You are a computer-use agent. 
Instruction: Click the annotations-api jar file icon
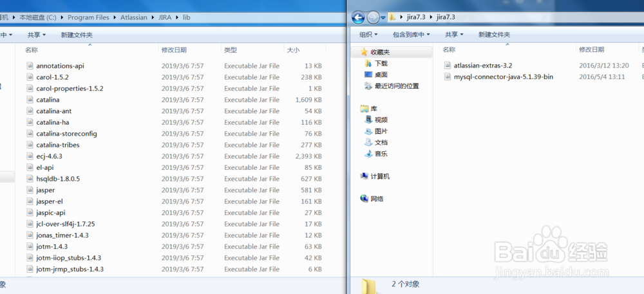coord(30,66)
